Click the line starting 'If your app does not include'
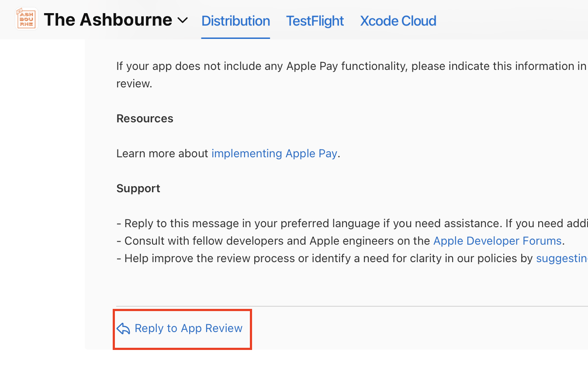The height and width of the screenshot is (367, 588). (x=352, y=66)
